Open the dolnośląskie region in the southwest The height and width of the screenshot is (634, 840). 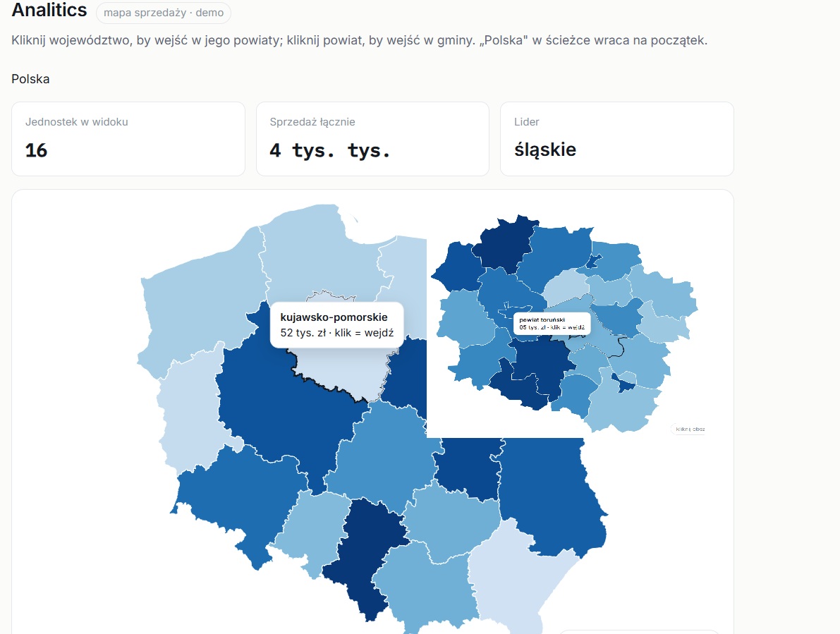236,498
